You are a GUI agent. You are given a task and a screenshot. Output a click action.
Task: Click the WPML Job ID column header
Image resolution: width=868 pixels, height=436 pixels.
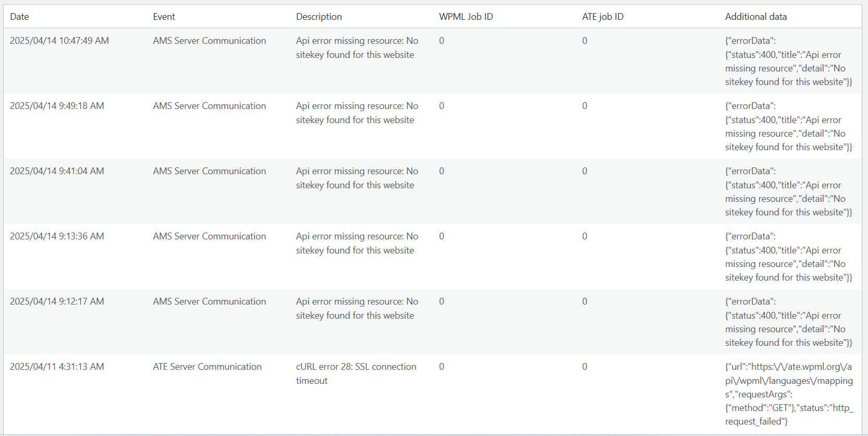(466, 17)
